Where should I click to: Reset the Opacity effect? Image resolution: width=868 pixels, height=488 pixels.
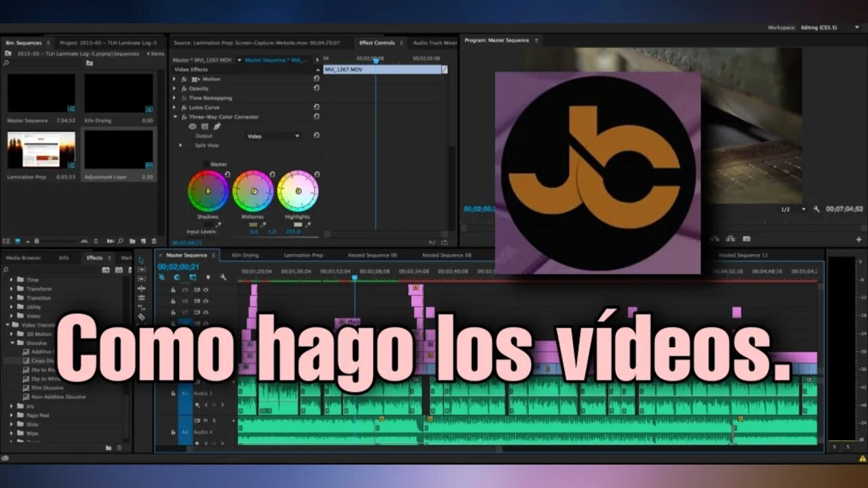(x=317, y=88)
